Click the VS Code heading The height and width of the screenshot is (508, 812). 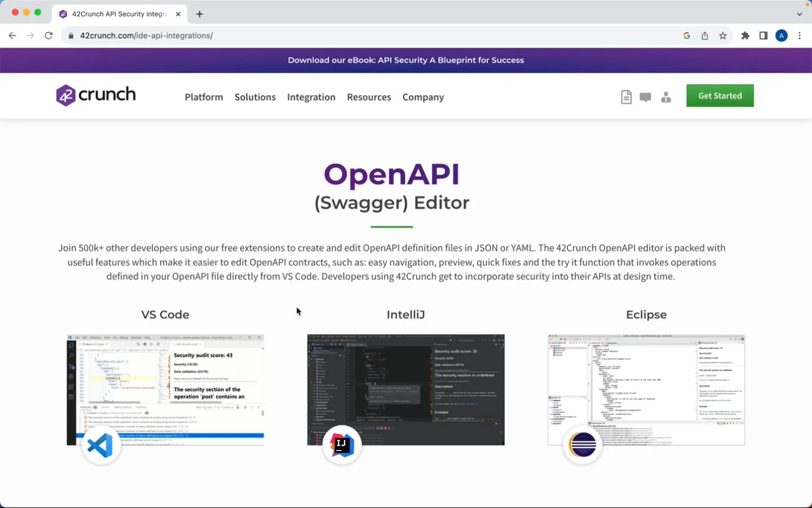165,315
